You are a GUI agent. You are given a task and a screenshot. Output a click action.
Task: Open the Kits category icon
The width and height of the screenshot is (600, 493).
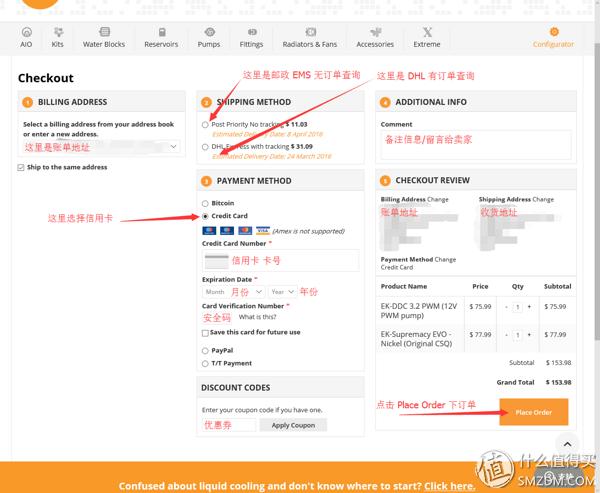tap(58, 32)
